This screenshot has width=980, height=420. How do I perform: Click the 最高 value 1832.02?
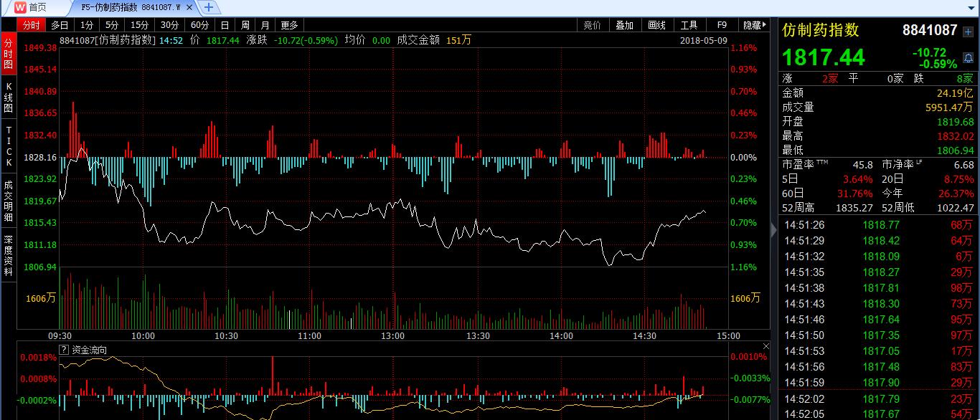(x=956, y=136)
